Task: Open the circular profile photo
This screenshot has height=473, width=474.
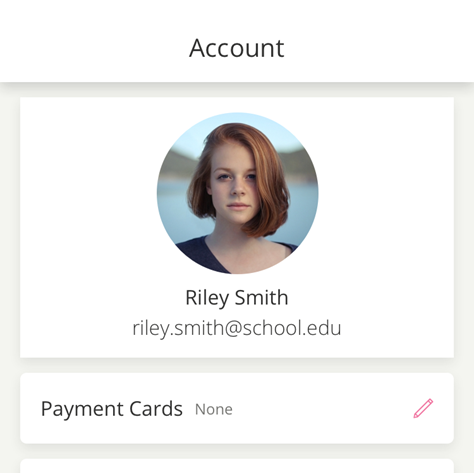Action: pos(237,193)
